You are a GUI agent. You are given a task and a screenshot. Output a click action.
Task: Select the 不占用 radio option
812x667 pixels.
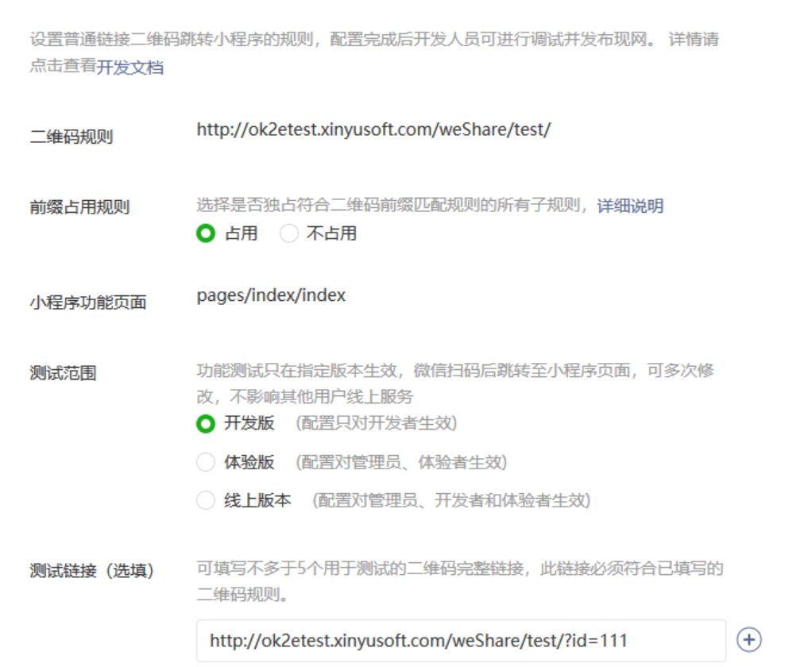pos(289,233)
